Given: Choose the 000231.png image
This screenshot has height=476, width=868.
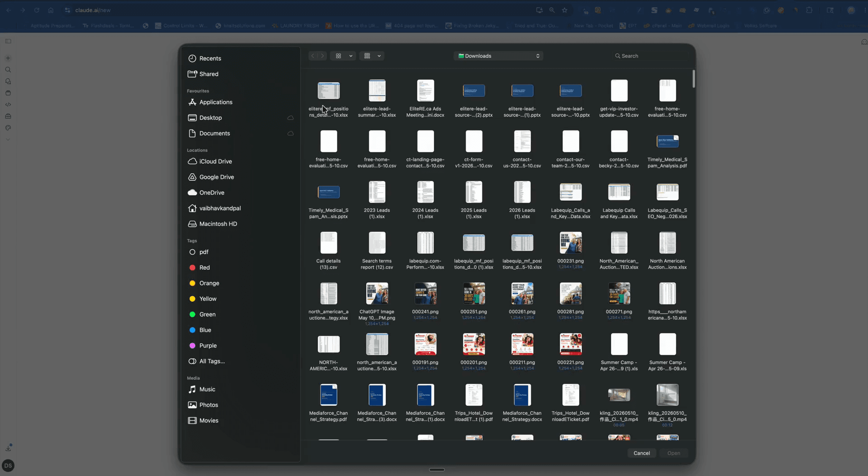Looking at the screenshot, I should point(571,251).
